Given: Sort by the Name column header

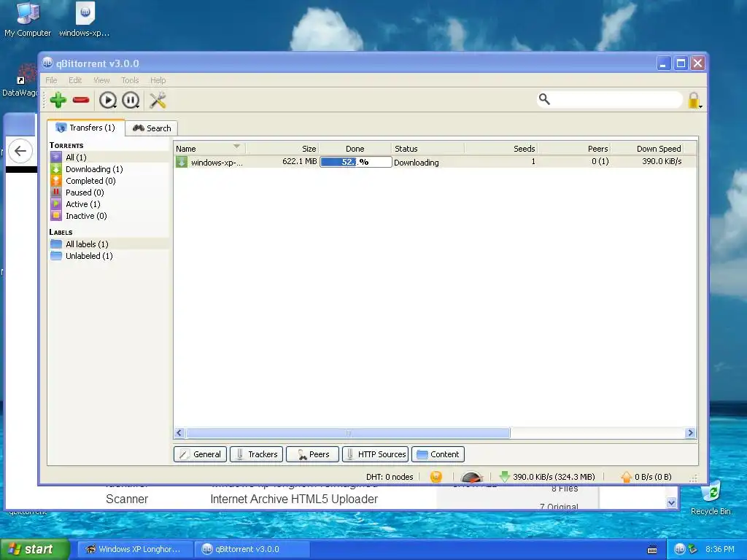Looking at the screenshot, I should (x=209, y=149).
